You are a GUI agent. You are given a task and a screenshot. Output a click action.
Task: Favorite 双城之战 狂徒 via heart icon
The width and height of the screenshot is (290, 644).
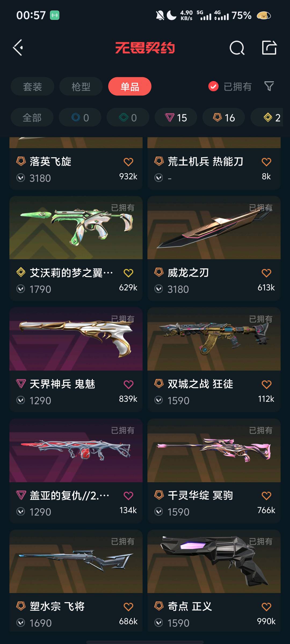click(266, 384)
